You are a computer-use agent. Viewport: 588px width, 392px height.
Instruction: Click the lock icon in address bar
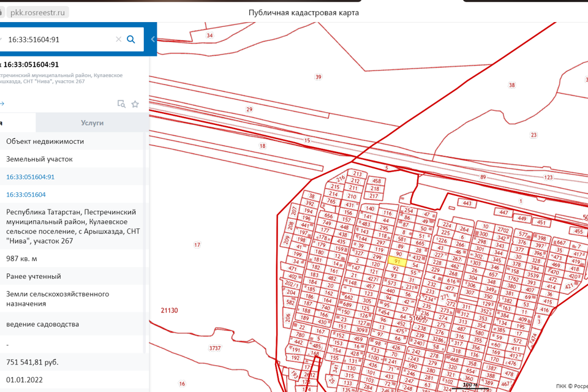[x=2, y=12]
